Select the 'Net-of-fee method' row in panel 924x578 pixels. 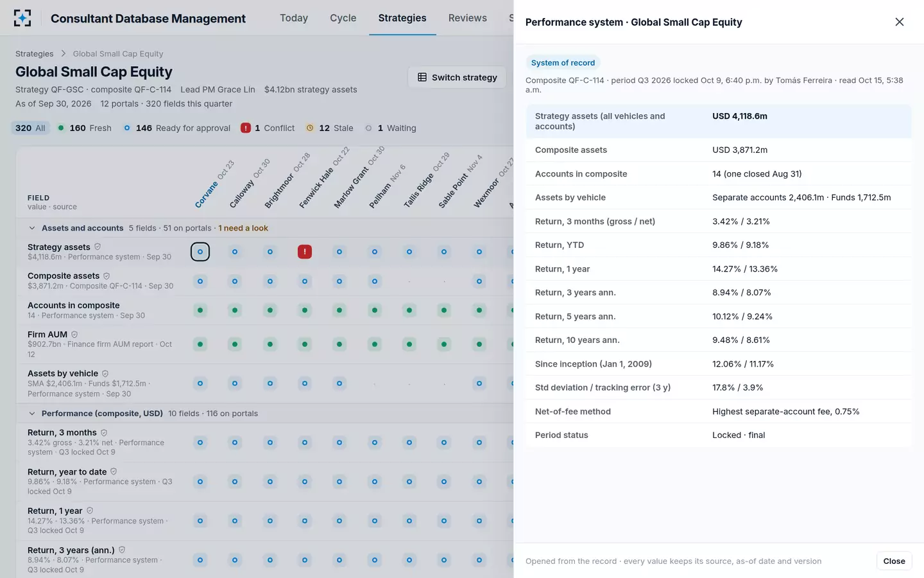(719, 412)
